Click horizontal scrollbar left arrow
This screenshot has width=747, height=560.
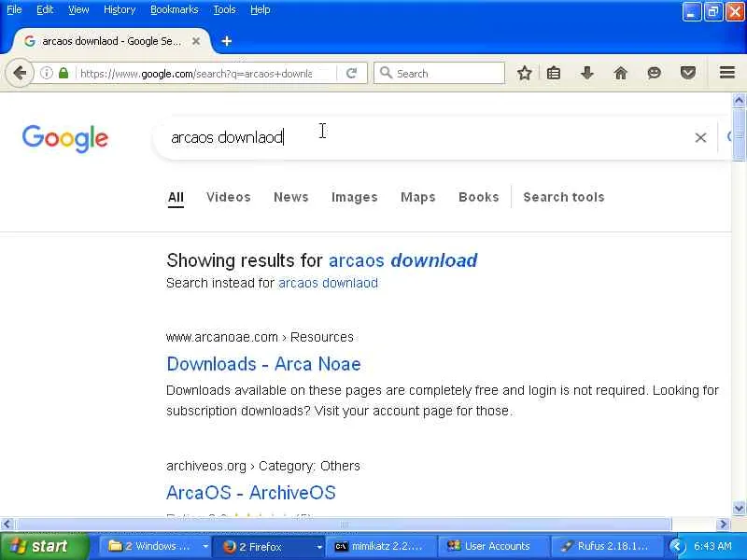7,525
